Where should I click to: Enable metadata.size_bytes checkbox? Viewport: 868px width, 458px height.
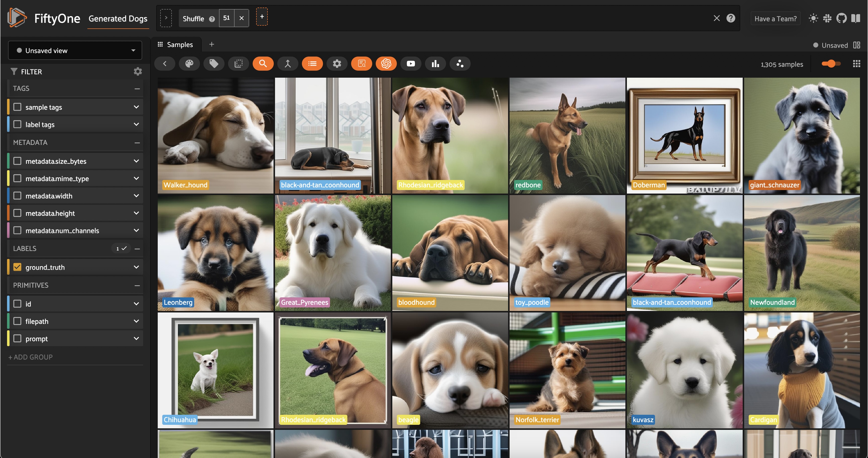coord(17,161)
